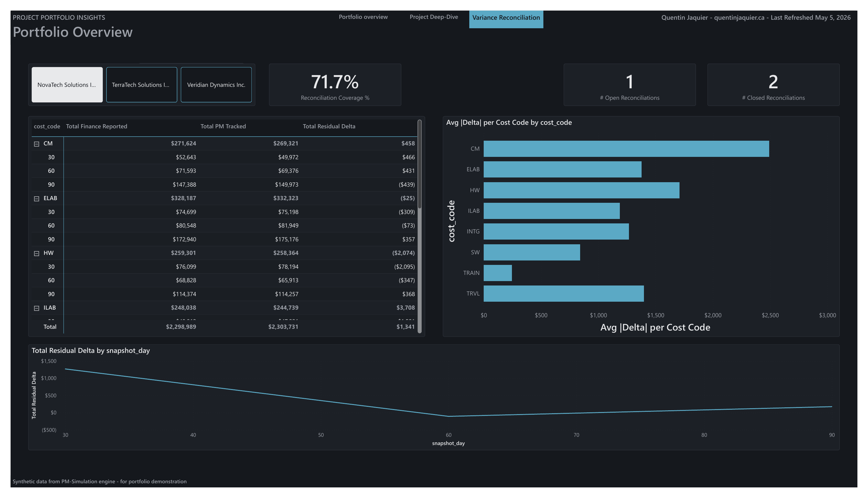The height and width of the screenshot is (498, 868).
Task: Click HW day 30 delta ($2,095)
Action: click(x=404, y=266)
